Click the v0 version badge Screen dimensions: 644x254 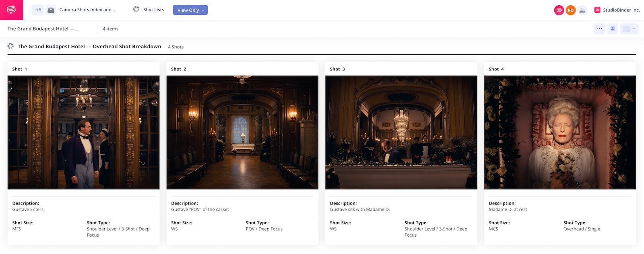(38, 10)
